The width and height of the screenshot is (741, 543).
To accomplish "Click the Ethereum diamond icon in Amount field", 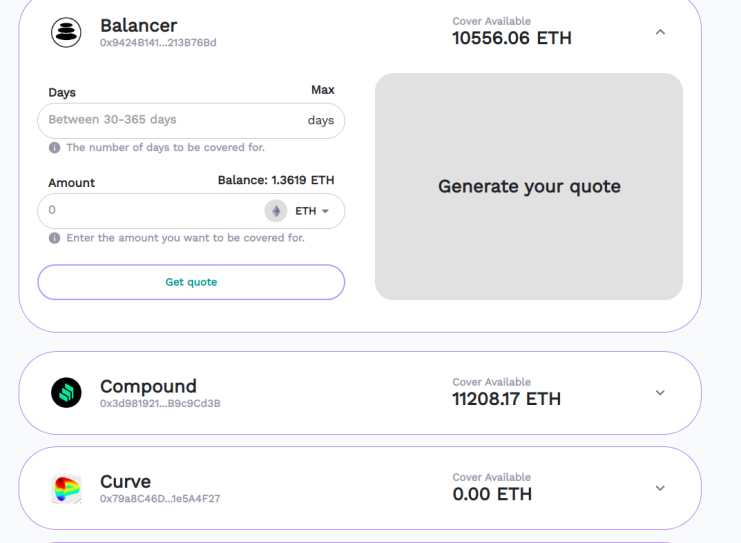I will [x=276, y=211].
